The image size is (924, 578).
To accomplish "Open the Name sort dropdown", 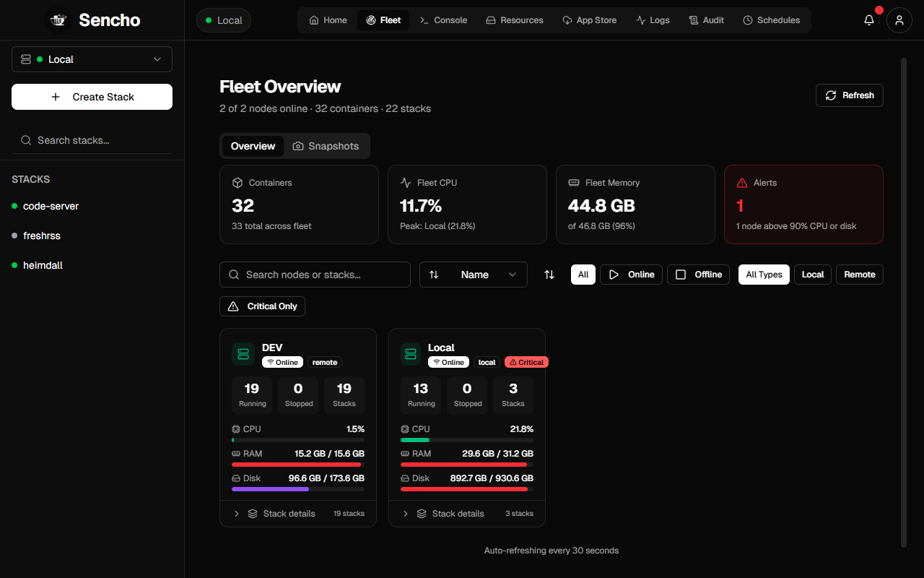I will [x=474, y=275].
